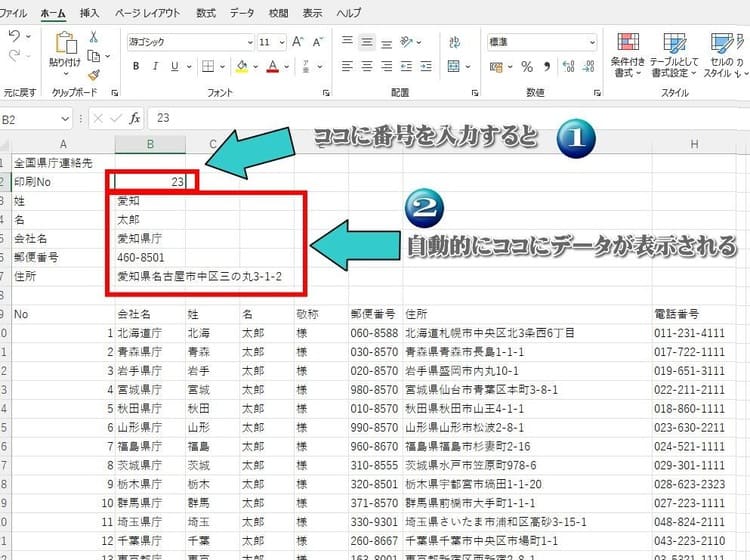Click the Paste clipboard icon
Screen dimensions: 750x560
click(x=66, y=43)
